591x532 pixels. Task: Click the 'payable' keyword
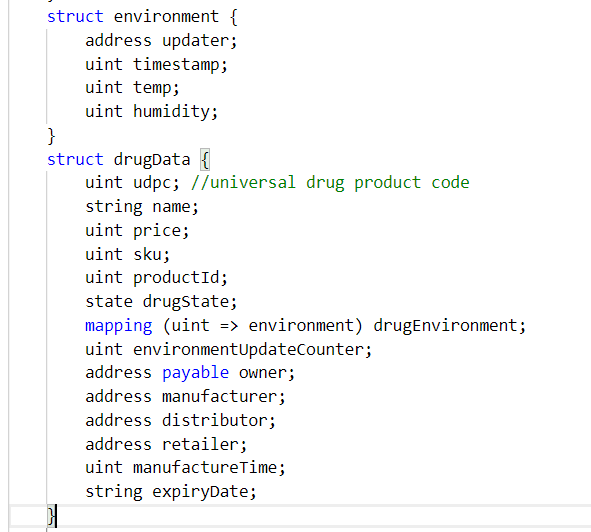pyautogui.click(x=196, y=373)
